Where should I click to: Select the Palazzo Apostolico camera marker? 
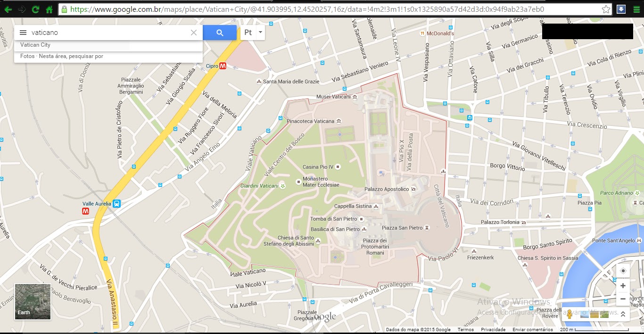point(413,189)
